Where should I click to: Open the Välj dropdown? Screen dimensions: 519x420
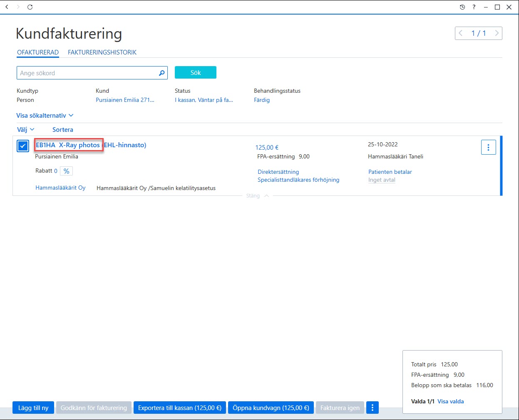point(26,130)
